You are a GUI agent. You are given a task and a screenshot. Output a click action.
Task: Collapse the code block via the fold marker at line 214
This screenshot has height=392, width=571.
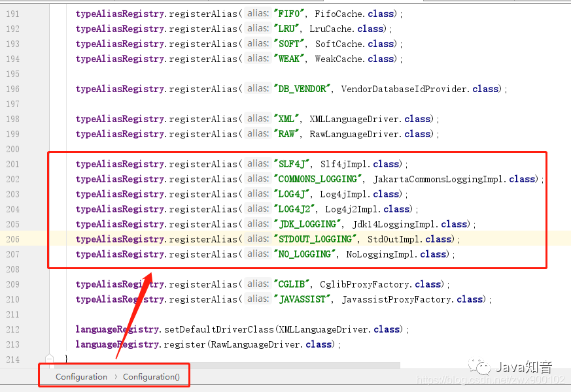point(50,359)
